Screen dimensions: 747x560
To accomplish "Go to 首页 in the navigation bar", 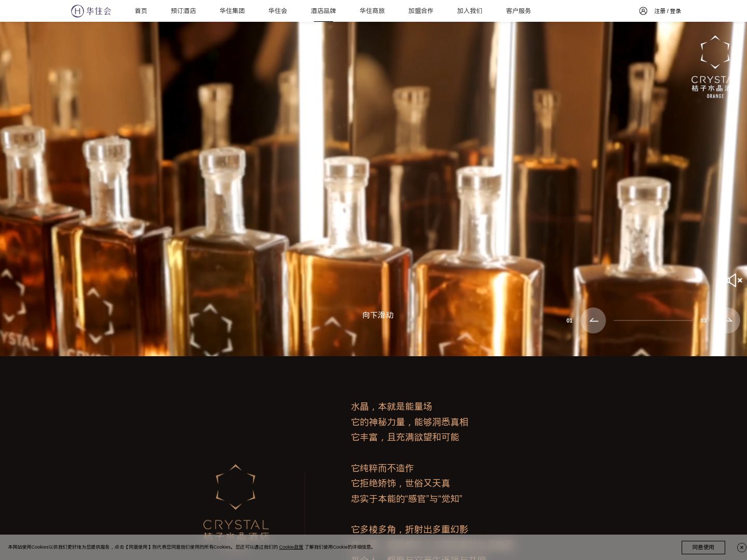I will 141,11.
